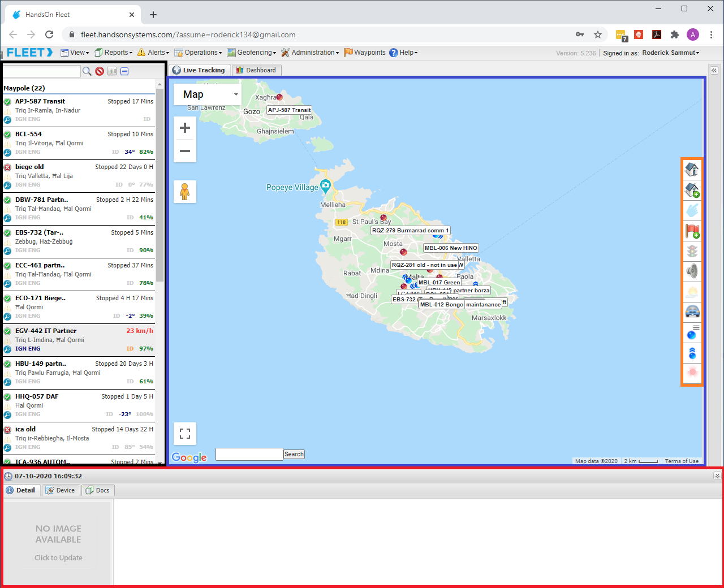The width and height of the screenshot is (724, 588).
Task: Collapse the bottom detail panel
Action: [x=717, y=476]
